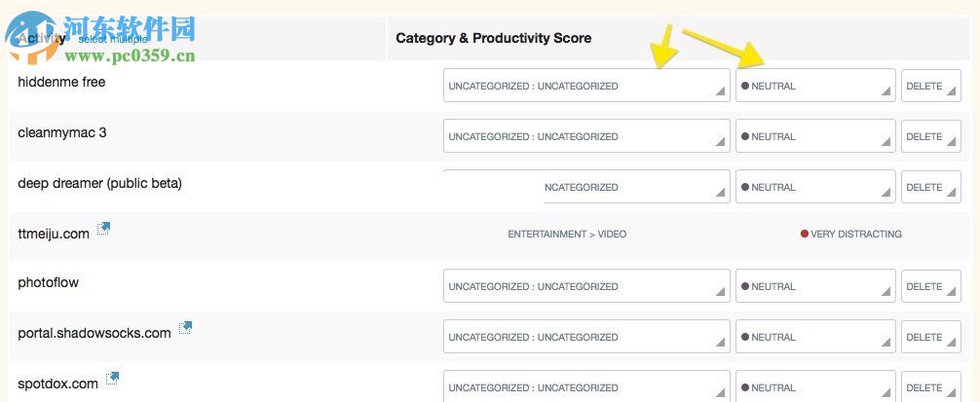
Task: Expand category dropdown for cleanmymac 3
Action: point(585,136)
